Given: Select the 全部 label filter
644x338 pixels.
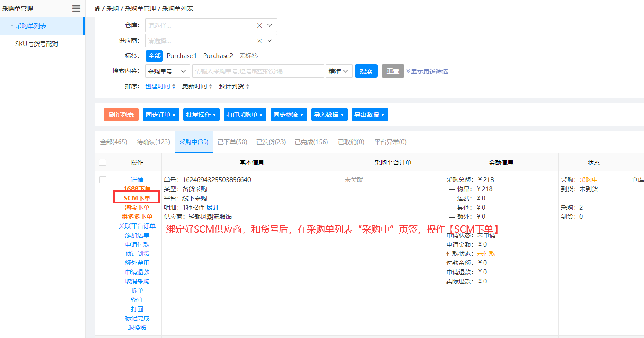Looking at the screenshot, I should (154, 56).
